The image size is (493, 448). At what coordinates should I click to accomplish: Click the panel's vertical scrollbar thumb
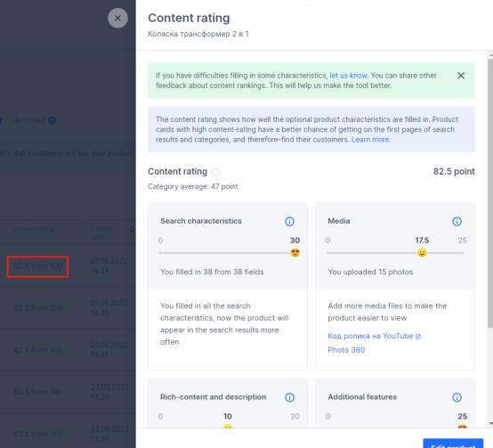(x=490, y=193)
